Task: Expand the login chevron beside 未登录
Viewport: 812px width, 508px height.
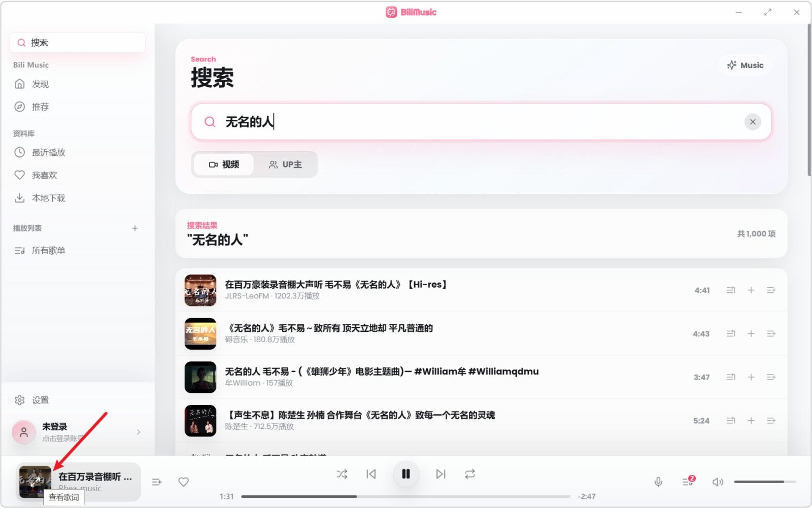Action: 139,432
